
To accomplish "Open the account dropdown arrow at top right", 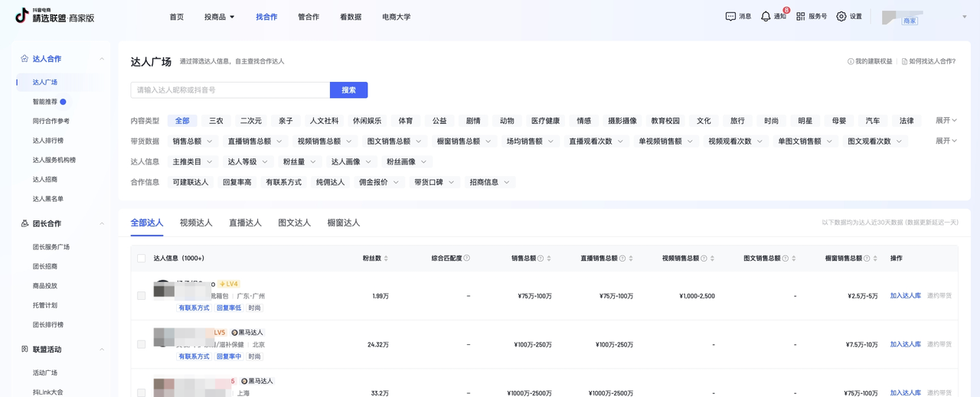I will pyautogui.click(x=964, y=17).
